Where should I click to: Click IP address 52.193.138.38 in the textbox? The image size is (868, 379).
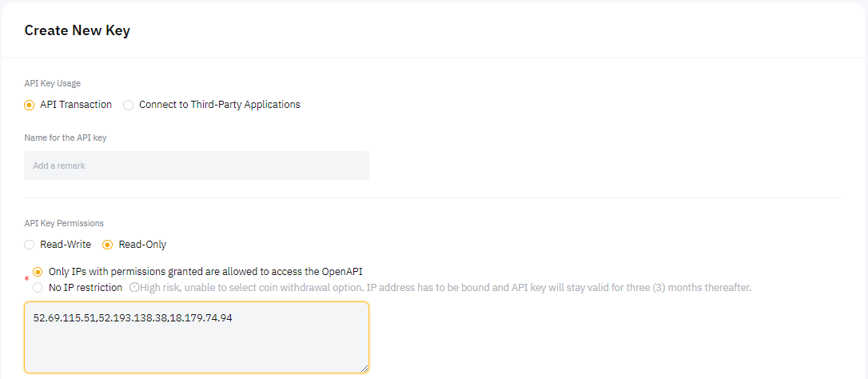[x=133, y=318]
